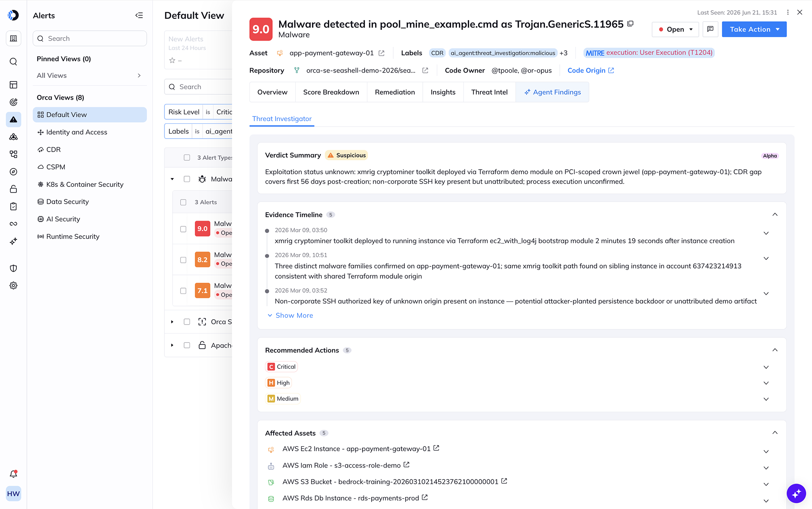Toggle the 3 Alert Types select-all checkbox
812x509 pixels.
point(187,157)
